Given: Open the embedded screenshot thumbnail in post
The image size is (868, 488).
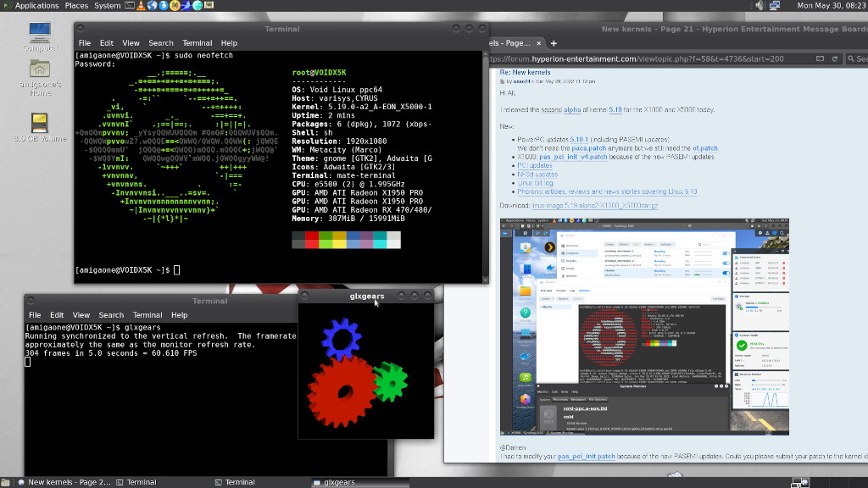Looking at the screenshot, I should [644, 326].
